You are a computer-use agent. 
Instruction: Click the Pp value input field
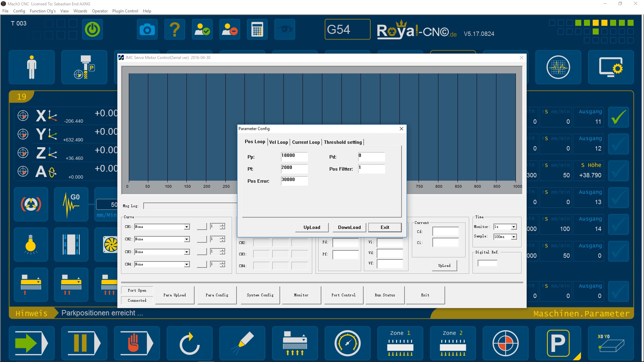point(294,157)
